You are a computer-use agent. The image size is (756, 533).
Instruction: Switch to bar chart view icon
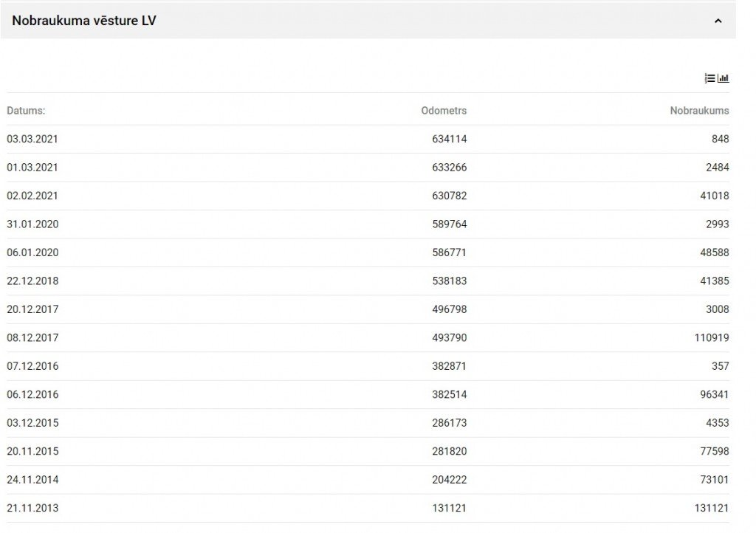(724, 78)
